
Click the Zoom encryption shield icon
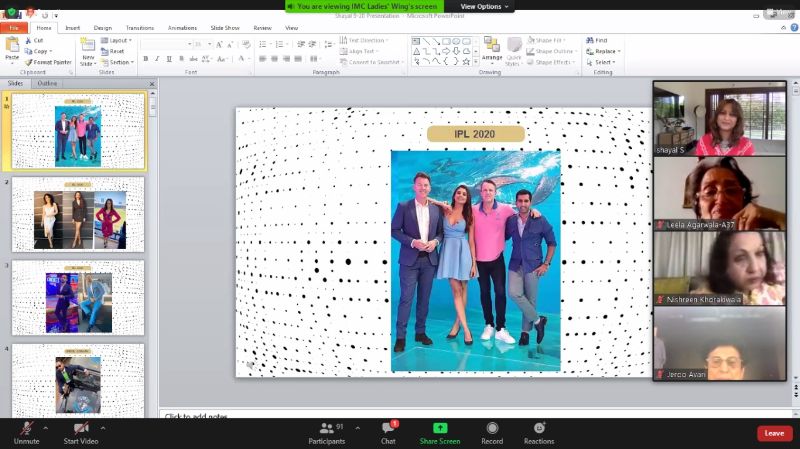tap(11, 12)
